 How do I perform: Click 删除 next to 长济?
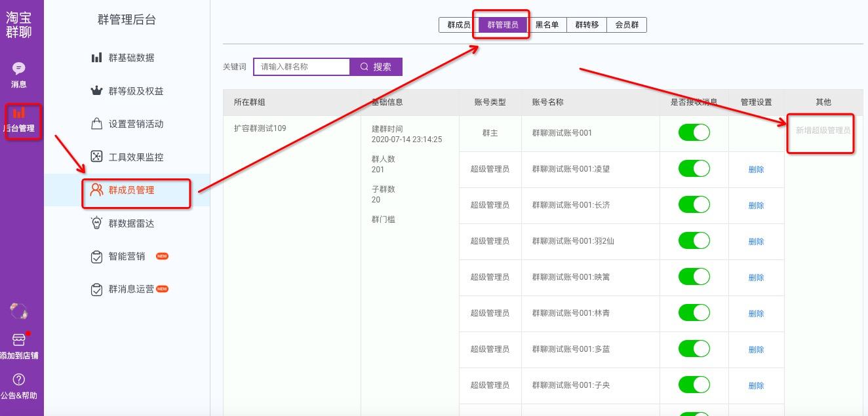756,205
